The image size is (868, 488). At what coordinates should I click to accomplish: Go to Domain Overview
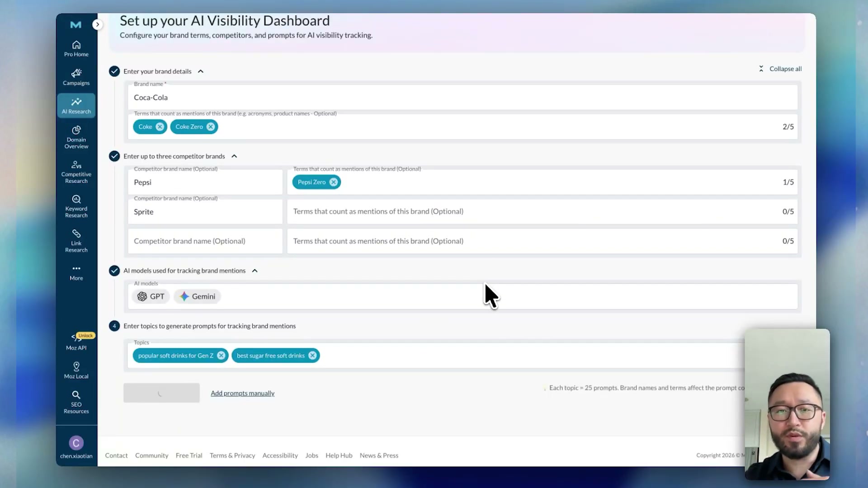(x=76, y=136)
